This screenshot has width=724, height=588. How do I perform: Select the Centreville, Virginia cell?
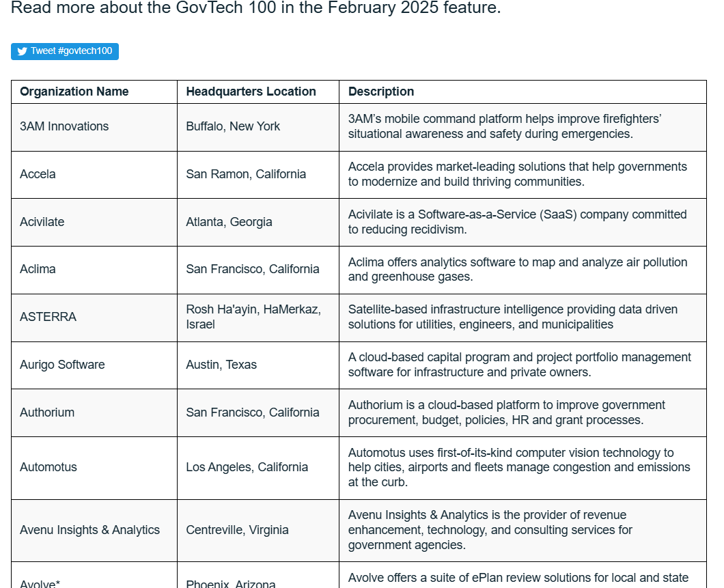tap(258, 531)
